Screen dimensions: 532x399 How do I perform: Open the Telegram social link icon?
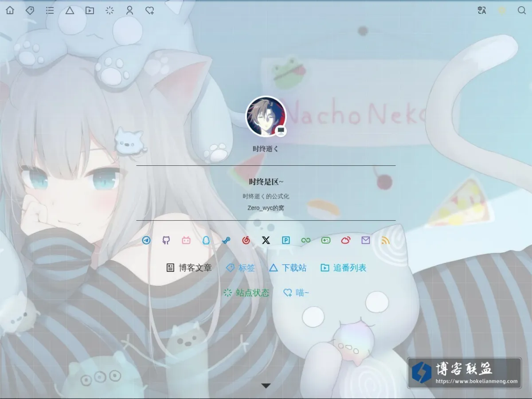146,240
